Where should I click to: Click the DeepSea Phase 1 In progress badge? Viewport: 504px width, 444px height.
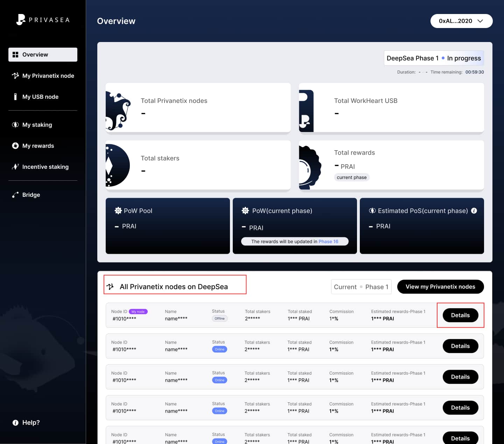434,58
